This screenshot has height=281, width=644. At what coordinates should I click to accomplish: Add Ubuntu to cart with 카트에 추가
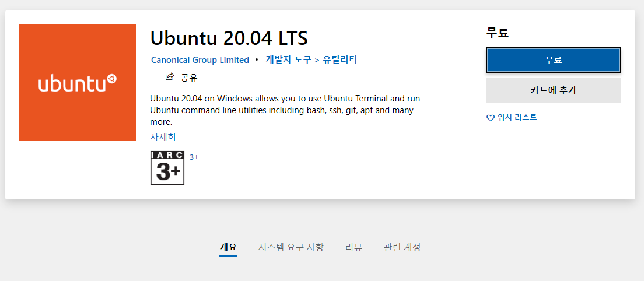(553, 91)
